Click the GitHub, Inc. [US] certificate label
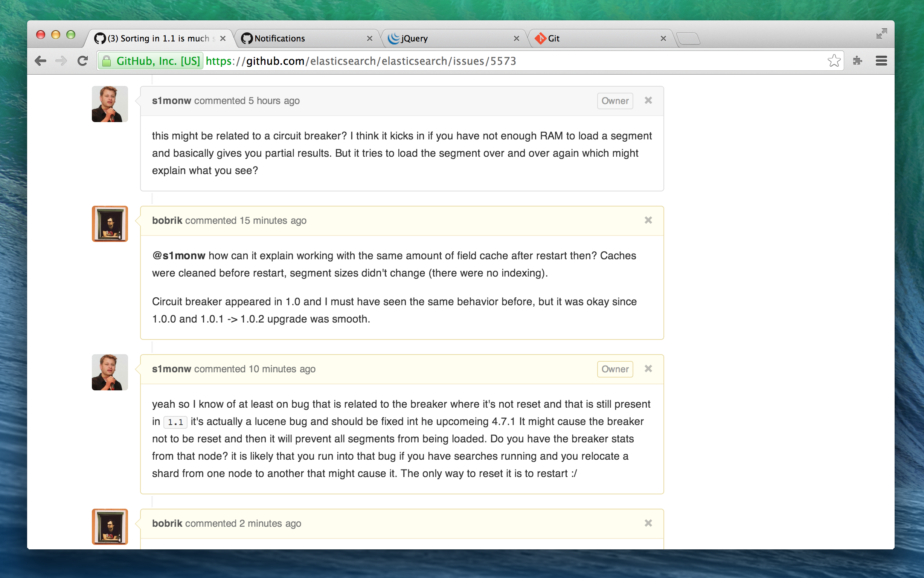The image size is (924, 578). (158, 61)
